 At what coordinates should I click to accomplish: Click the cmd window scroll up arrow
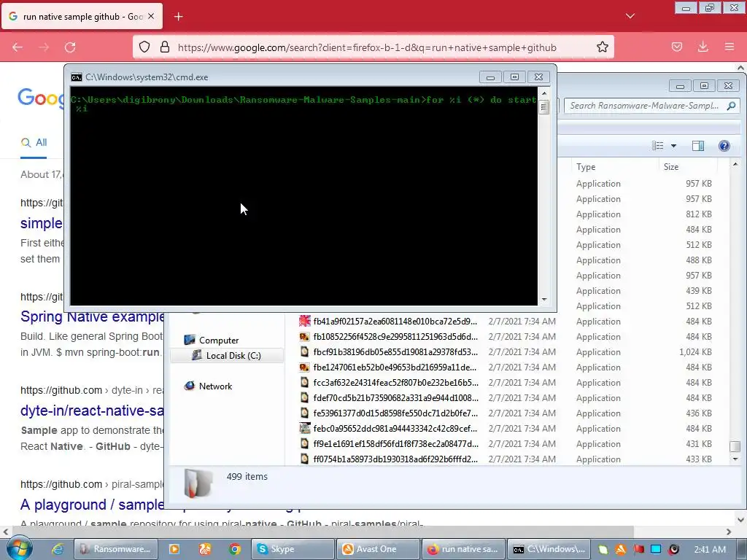coord(544,93)
